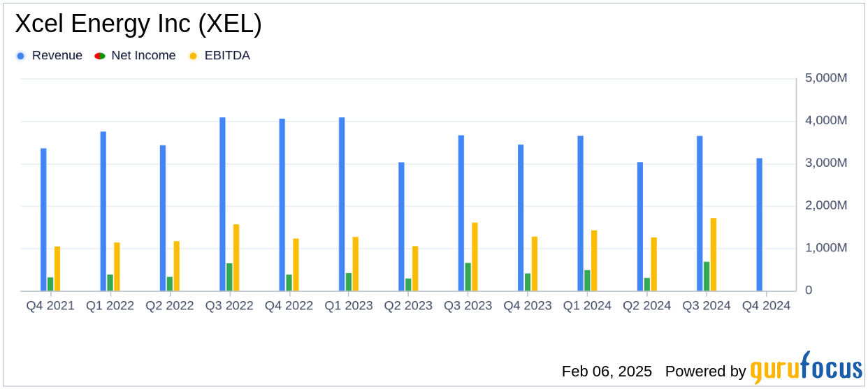Screen dimensions: 868x389
Task: Select the Q2 2023 blue revenue bar
Action: (401, 226)
